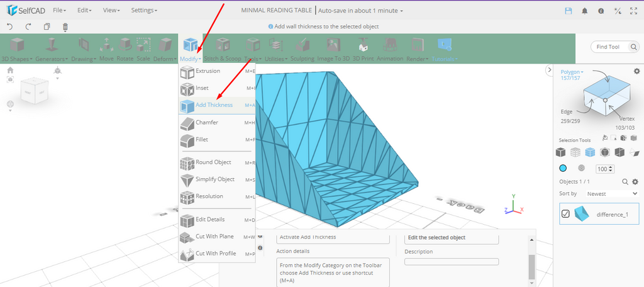Image resolution: width=644 pixels, height=287 pixels.
Task: Open the 3D Print tool
Action: click(x=363, y=48)
